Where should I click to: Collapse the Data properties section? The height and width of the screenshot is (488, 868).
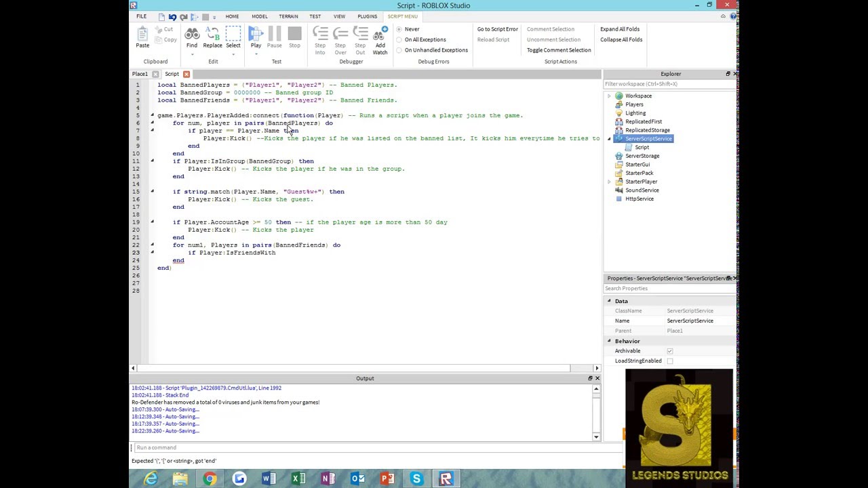tap(609, 301)
